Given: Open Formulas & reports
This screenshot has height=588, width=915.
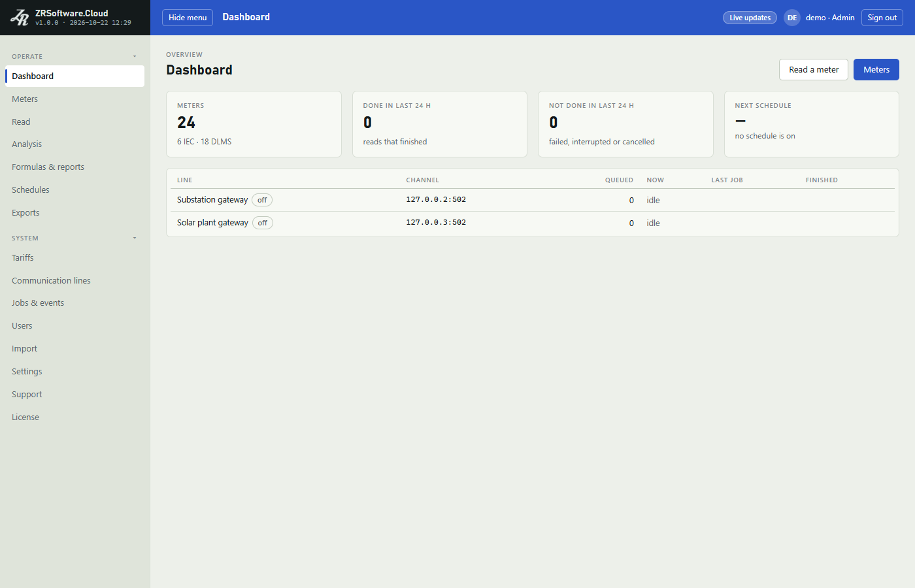Looking at the screenshot, I should point(75,167).
